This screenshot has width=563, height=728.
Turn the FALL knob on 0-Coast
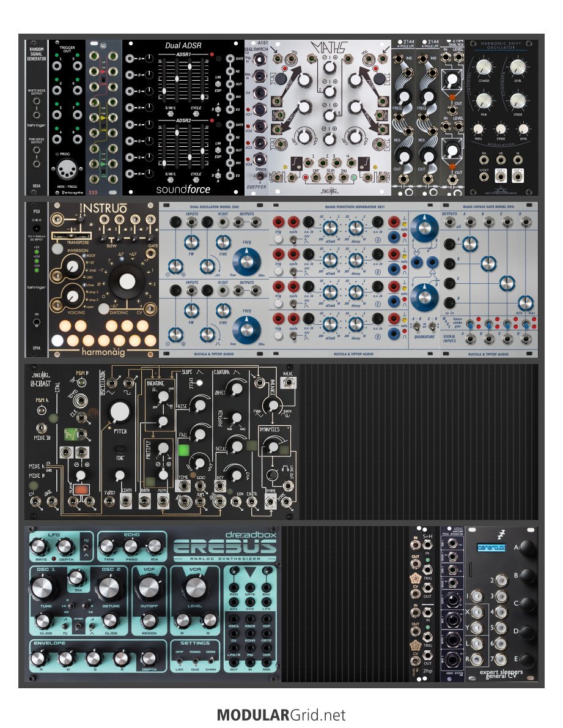pos(200,435)
